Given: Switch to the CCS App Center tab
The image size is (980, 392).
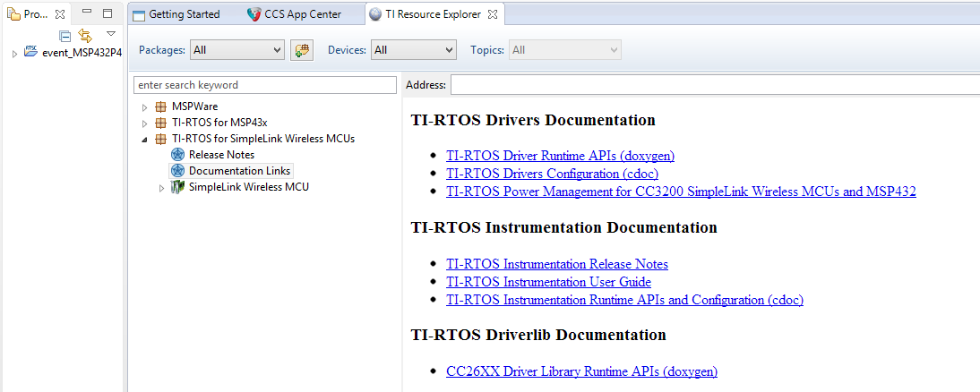Looking at the screenshot, I should pos(303,13).
